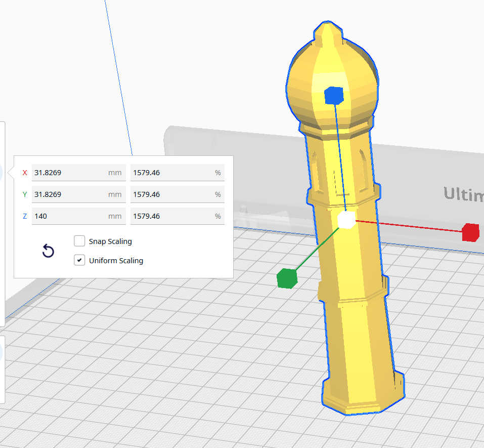
Task: Disable the Uniform Scaling checkbox
Action: coord(79,260)
